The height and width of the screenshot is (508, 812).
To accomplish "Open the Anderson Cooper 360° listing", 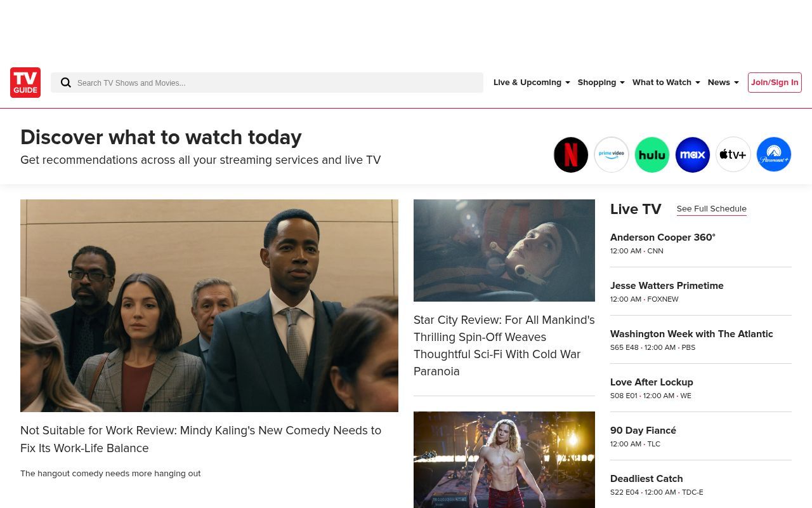I will click(x=663, y=237).
